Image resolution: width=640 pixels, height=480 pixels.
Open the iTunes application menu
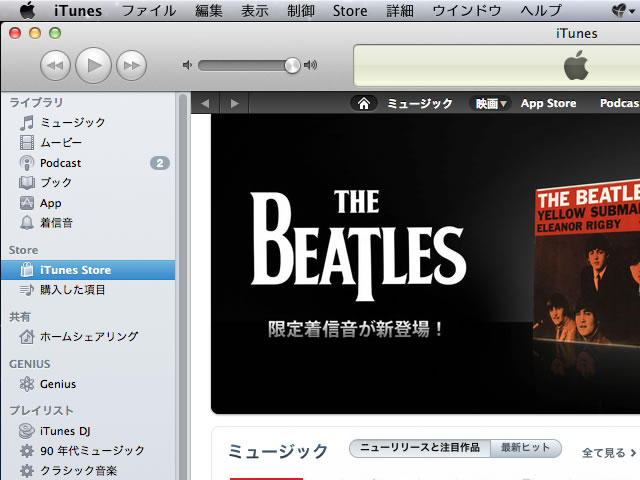pyautogui.click(x=78, y=11)
